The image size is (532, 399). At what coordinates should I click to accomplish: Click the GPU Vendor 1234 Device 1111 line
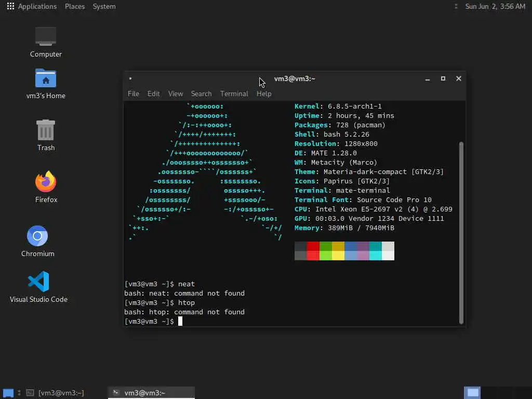pos(369,219)
